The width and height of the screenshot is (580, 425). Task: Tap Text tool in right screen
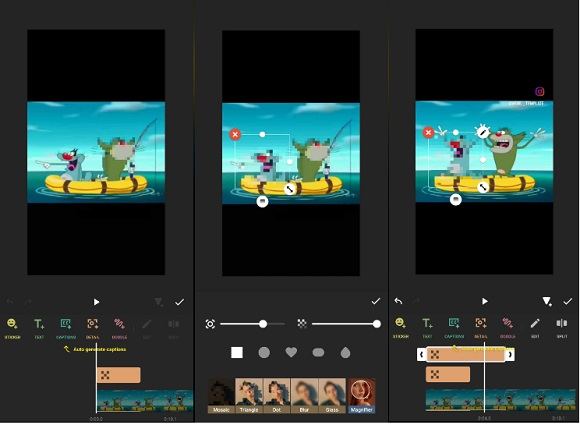(x=427, y=327)
